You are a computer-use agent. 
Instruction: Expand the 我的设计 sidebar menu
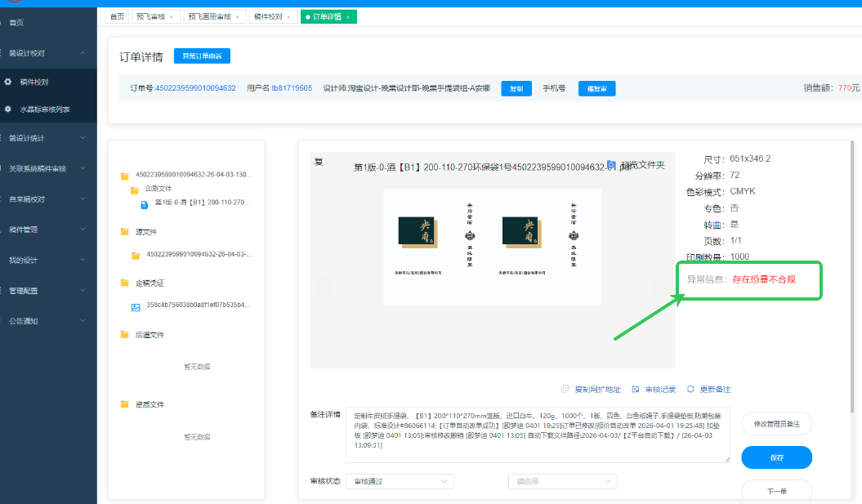pos(83,260)
